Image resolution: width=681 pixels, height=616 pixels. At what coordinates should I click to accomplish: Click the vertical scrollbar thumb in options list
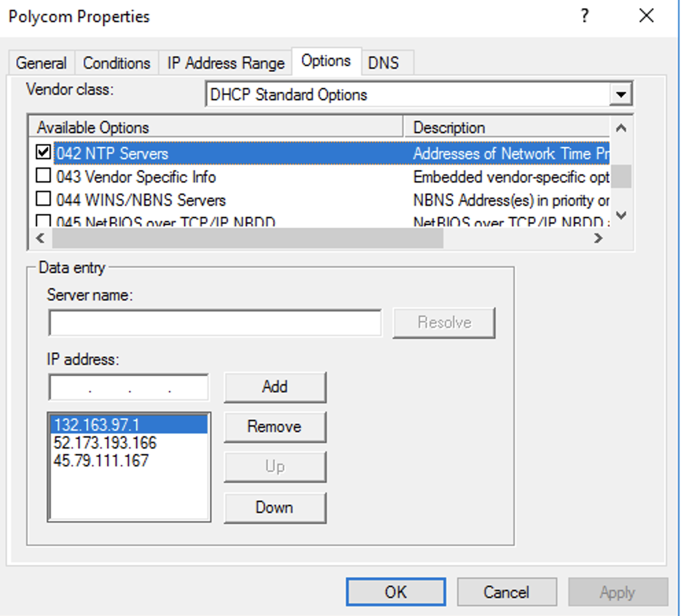(x=621, y=176)
